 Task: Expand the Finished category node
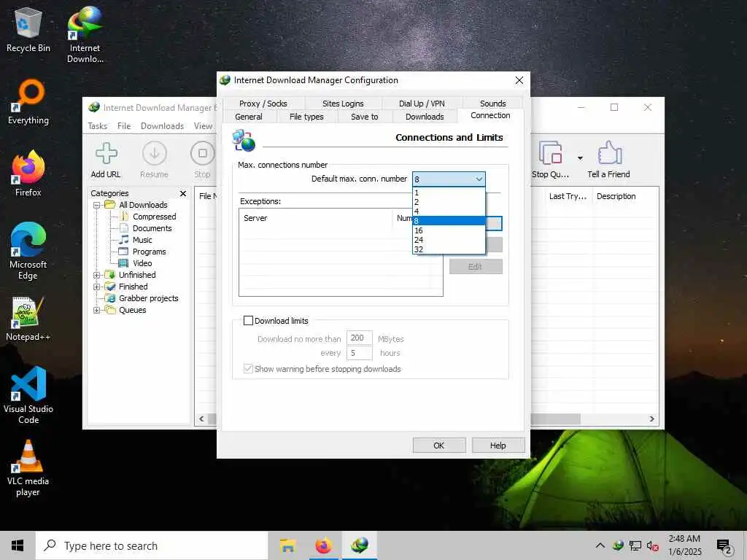coord(97,287)
